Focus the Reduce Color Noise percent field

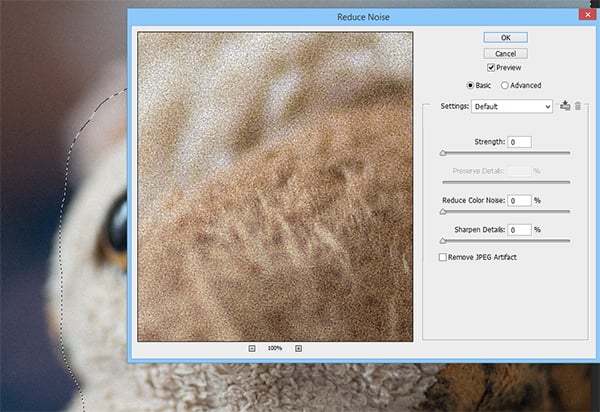(518, 201)
